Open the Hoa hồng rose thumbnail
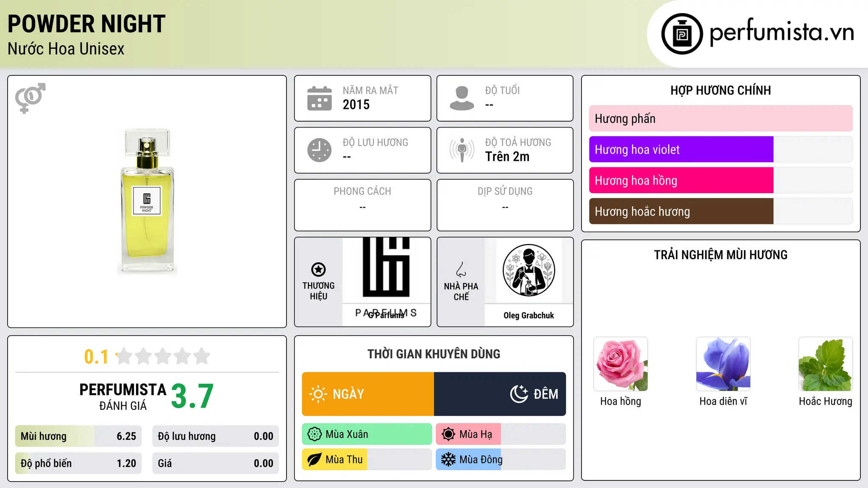The image size is (868, 488). coord(620,364)
